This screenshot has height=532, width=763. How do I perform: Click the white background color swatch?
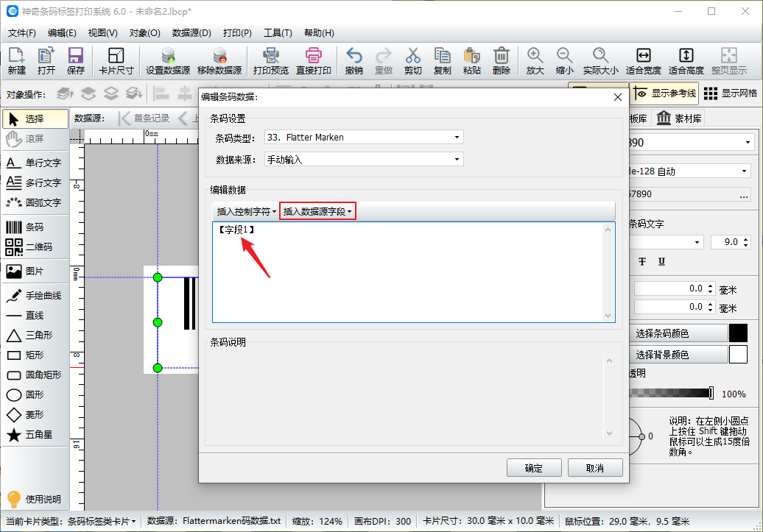738,355
